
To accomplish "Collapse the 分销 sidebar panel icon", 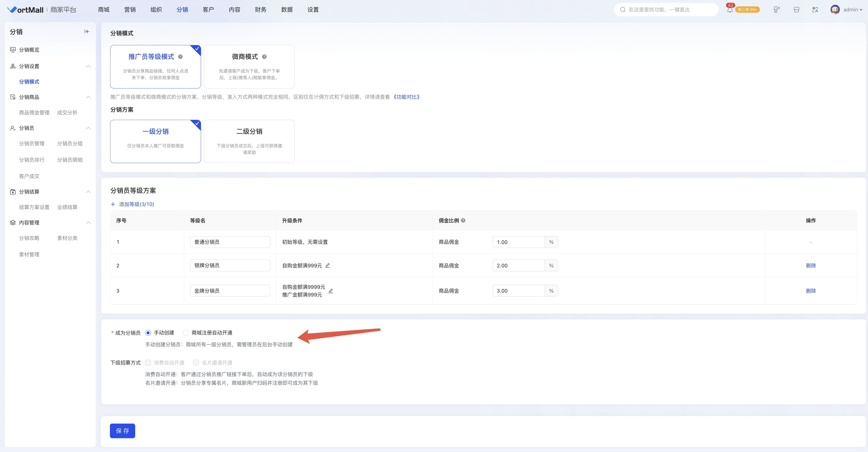I will (x=87, y=32).
